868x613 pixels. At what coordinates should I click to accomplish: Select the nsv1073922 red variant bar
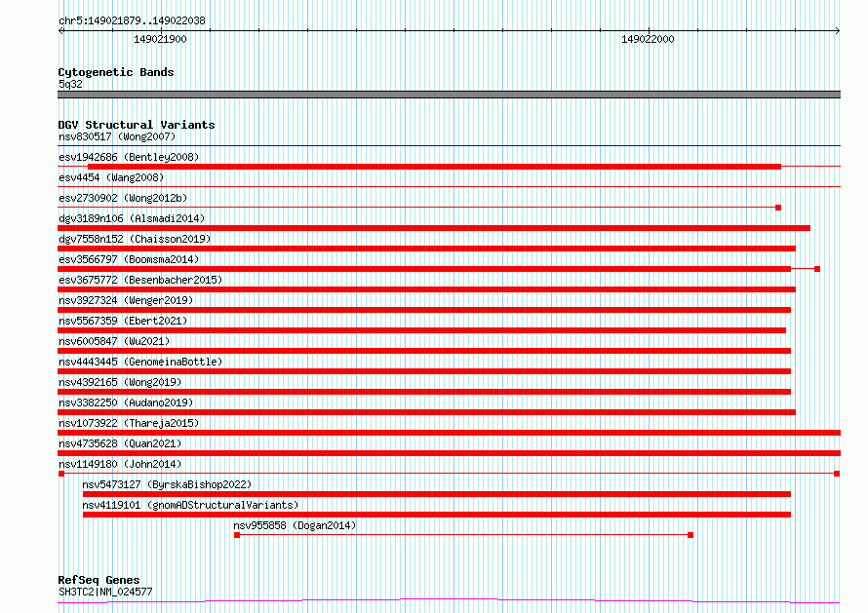click(x=449, y=433)
